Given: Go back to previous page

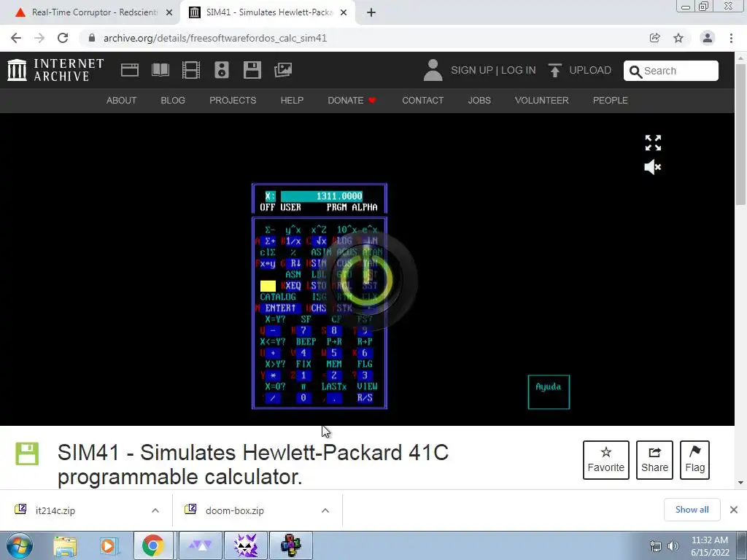Looking at the screenshot, I should point(16,38).
